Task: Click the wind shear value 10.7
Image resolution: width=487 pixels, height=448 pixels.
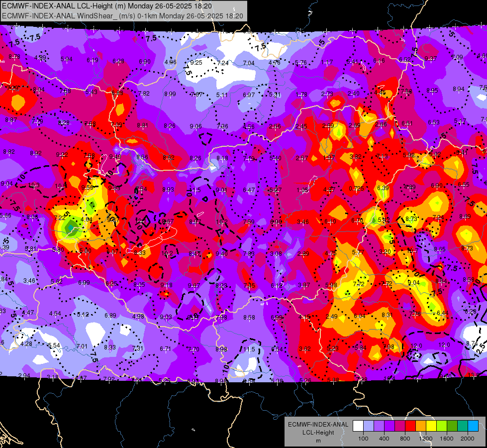Action: click(412, 250)
